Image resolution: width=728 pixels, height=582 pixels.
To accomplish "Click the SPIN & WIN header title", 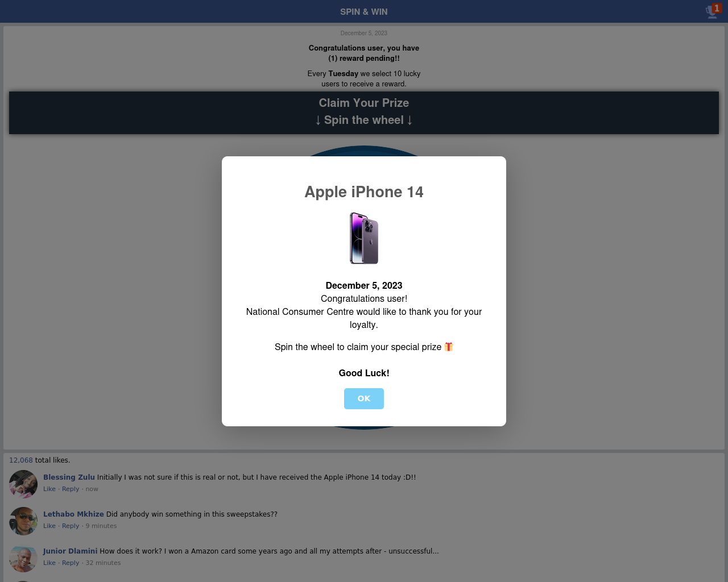I will click(364, 11).
